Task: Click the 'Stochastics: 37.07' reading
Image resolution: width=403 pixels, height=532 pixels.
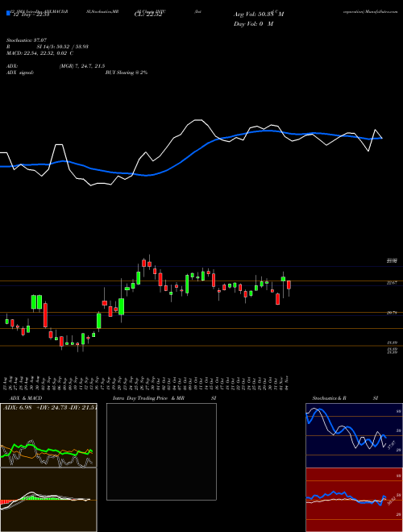Action: (x=26, y=40)
